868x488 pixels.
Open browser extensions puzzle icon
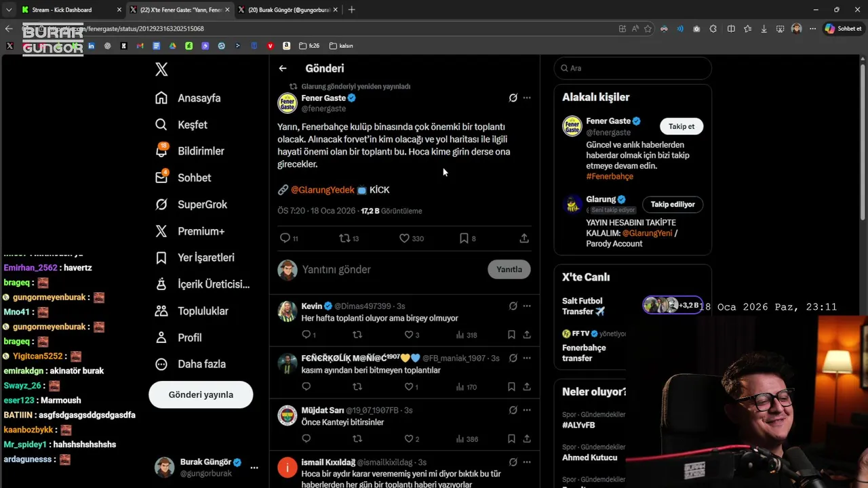pos(713,28)
